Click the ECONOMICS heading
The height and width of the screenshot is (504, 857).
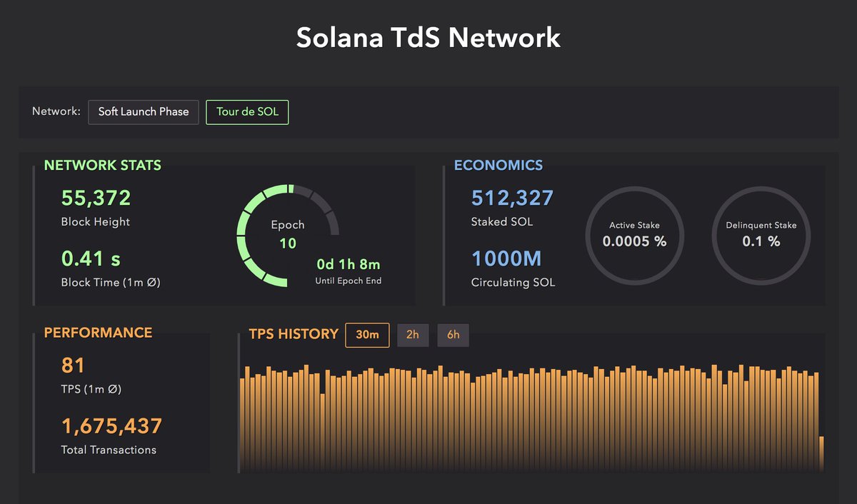coord(498,165)
